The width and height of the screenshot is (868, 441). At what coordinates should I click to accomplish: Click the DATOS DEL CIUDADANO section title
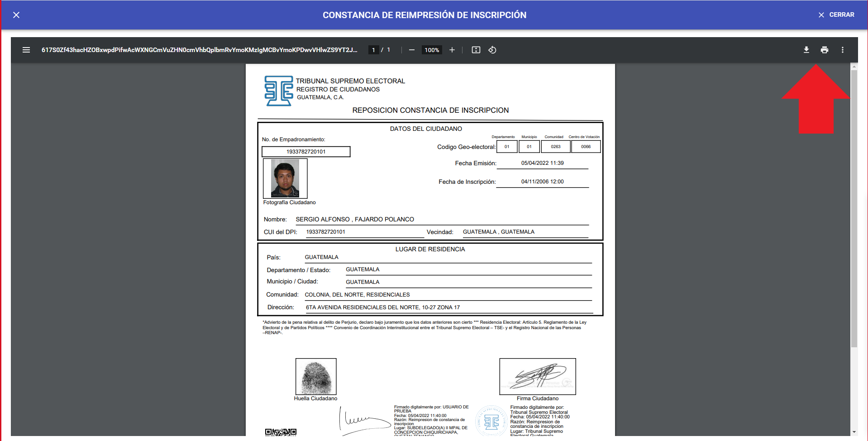tap(426, 129)
